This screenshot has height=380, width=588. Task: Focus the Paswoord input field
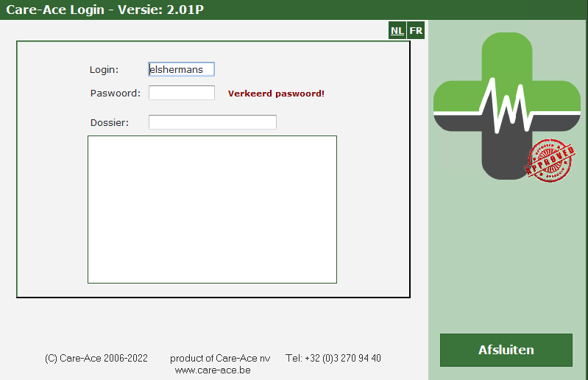[182, 93]
